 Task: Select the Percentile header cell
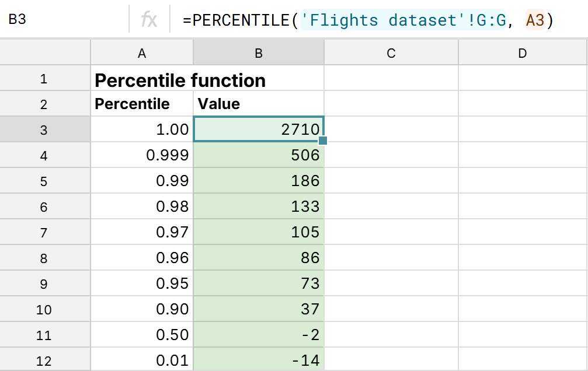141,103
